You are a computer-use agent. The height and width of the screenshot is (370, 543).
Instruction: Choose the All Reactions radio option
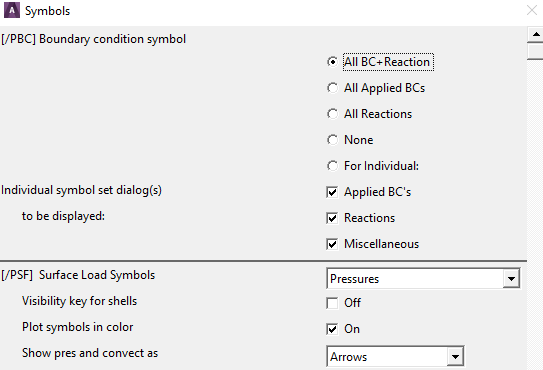point(332,114)
